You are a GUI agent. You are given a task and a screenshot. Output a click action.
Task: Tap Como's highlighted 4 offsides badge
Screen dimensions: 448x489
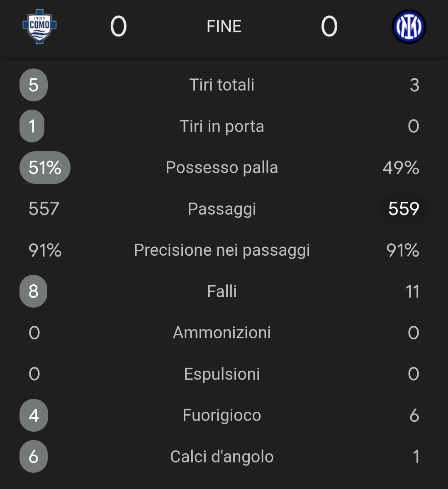(34, 415)
